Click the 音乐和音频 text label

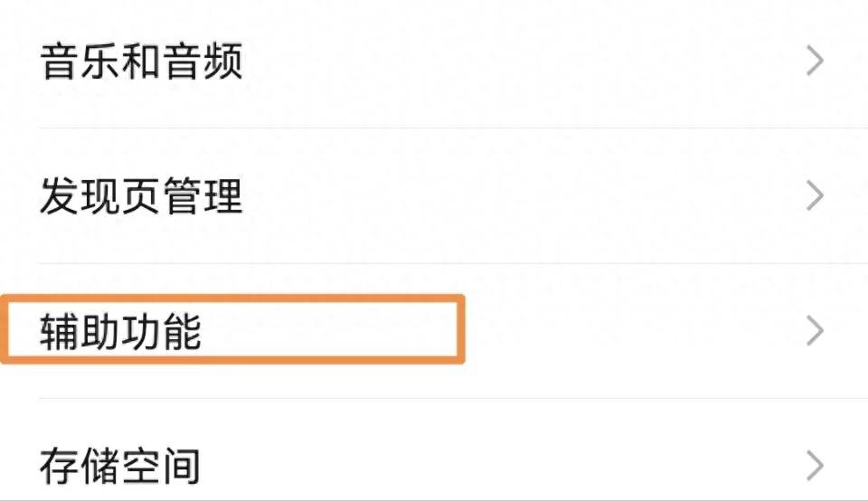click(x=142, y=62)
